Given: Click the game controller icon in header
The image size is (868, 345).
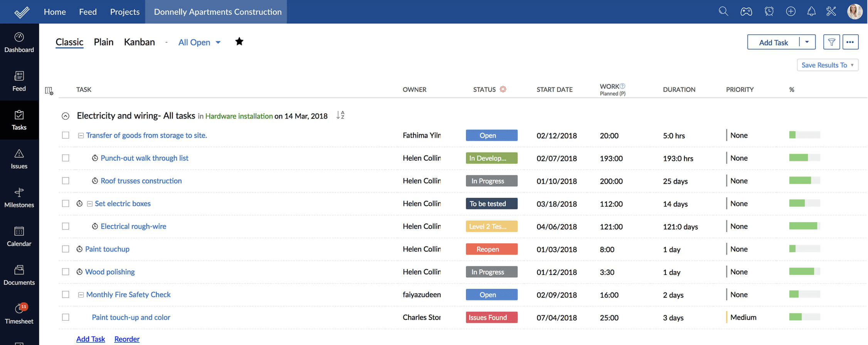Looking at the screenshot, I should (746, 12).
